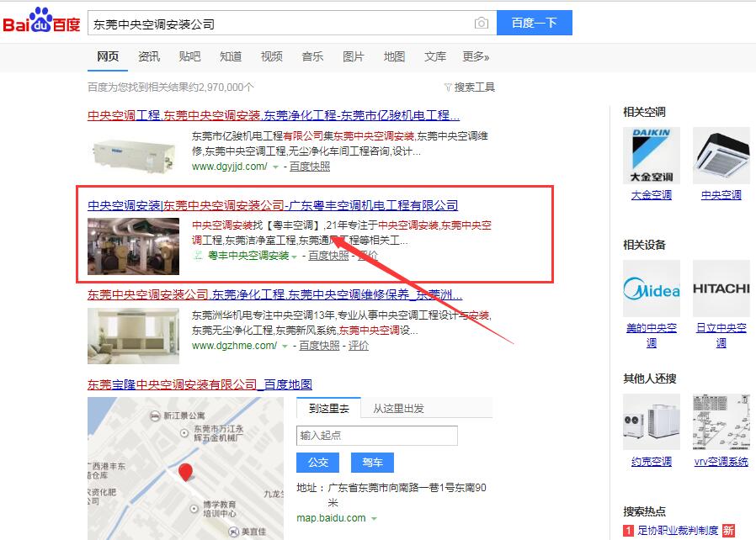This screenshot has width=756, height=540.
Task: Click the Hitachi logo image
Action: pyautogui.click(x=721, y=289)
